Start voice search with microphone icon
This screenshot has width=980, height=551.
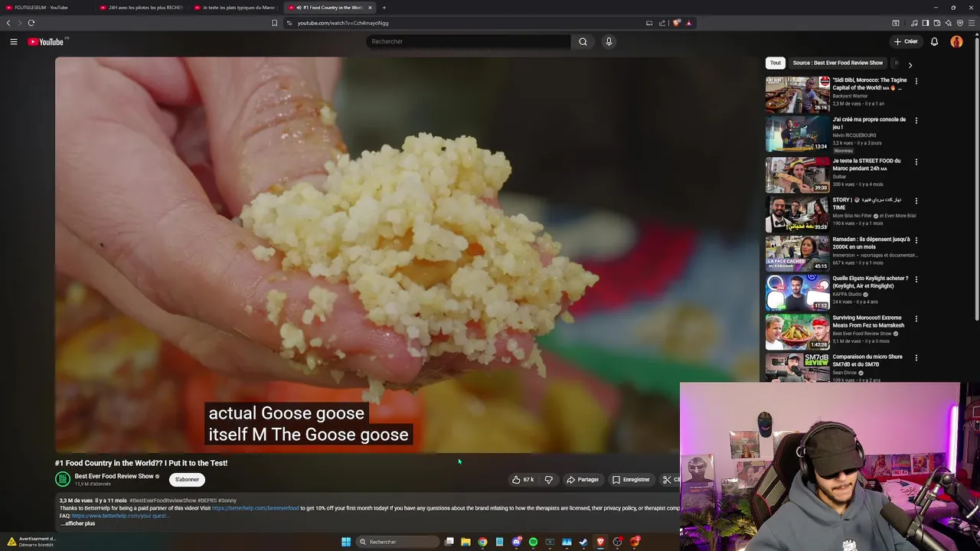tap(609, 41)
